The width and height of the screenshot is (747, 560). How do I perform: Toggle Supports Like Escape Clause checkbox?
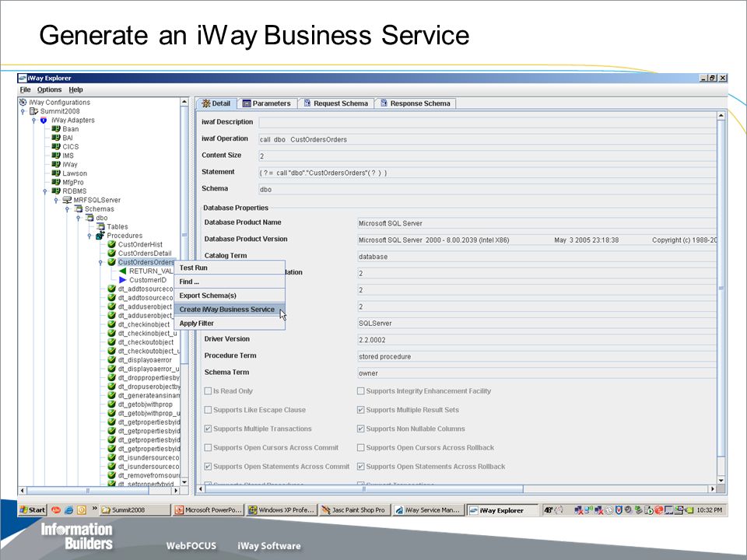[x=208, y=410]
